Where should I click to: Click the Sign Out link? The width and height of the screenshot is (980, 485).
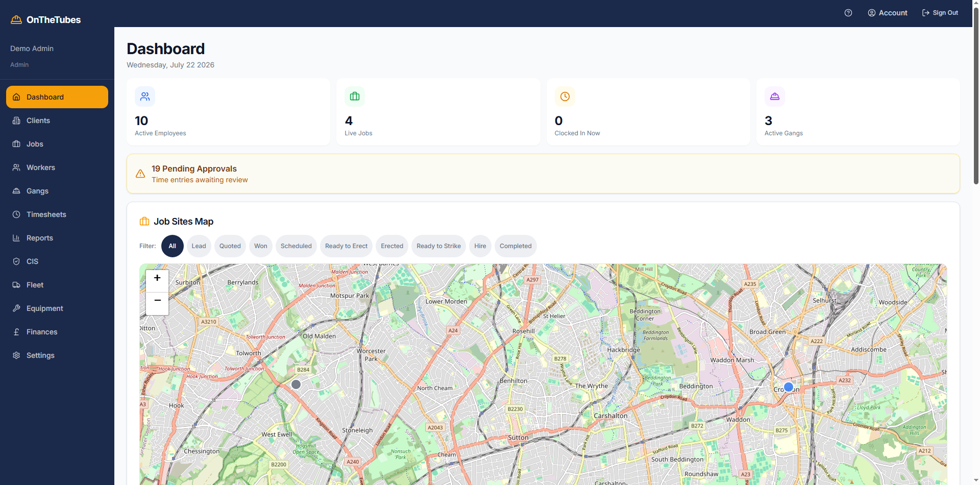[940, 13]
